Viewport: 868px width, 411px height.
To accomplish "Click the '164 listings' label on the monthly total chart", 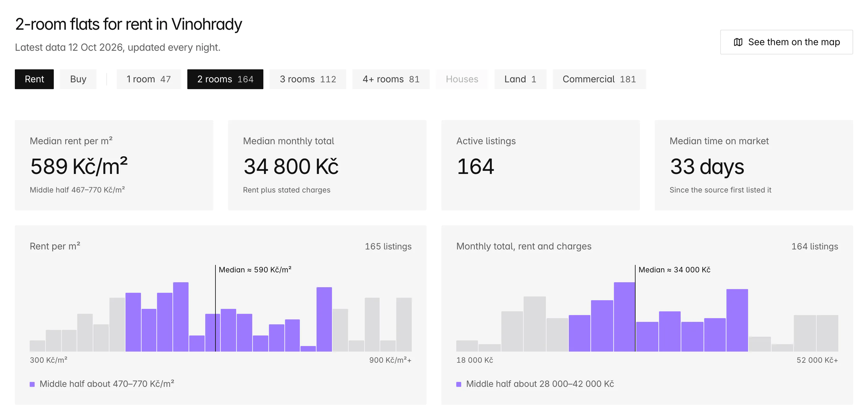I will tap(815, 246).
